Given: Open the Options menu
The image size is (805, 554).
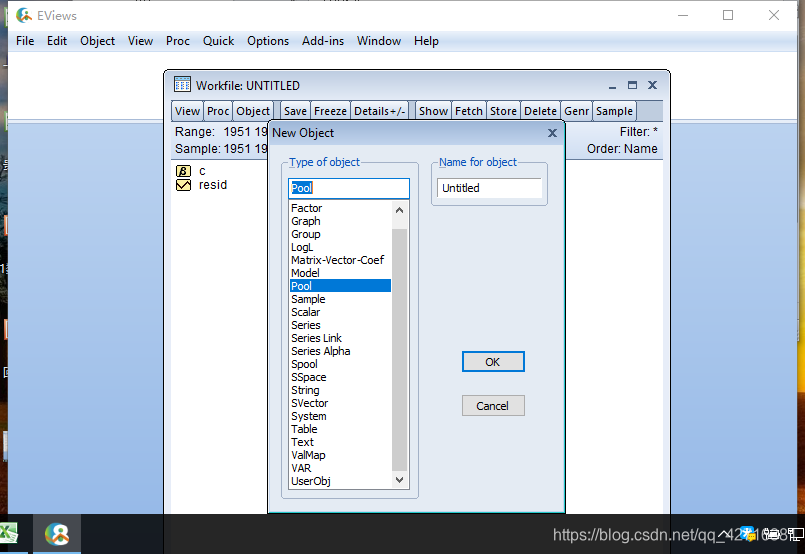Looking at the screenshot, I should pyautogui.click(x=268, y=41).
